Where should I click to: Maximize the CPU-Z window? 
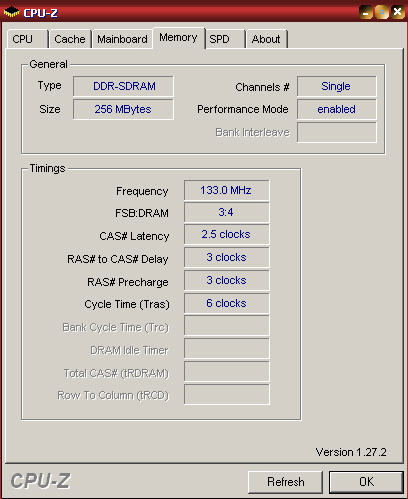(x=382, y=13)
